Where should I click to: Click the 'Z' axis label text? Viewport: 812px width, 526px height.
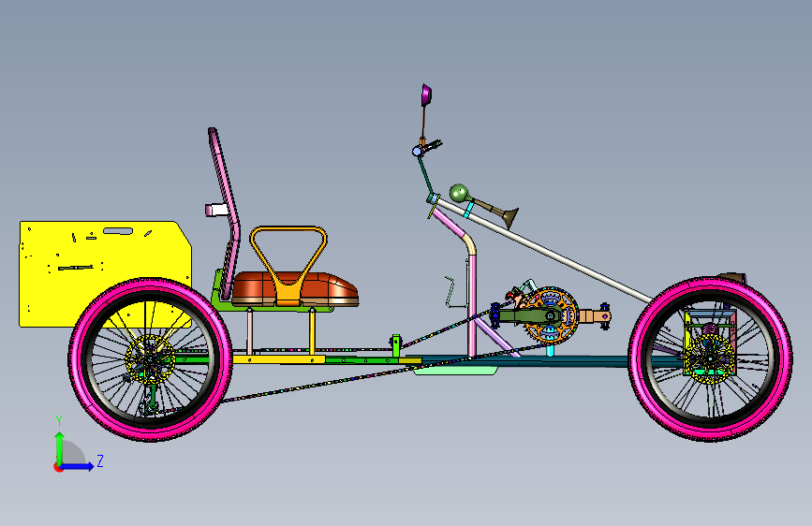(x=100, y=460)
